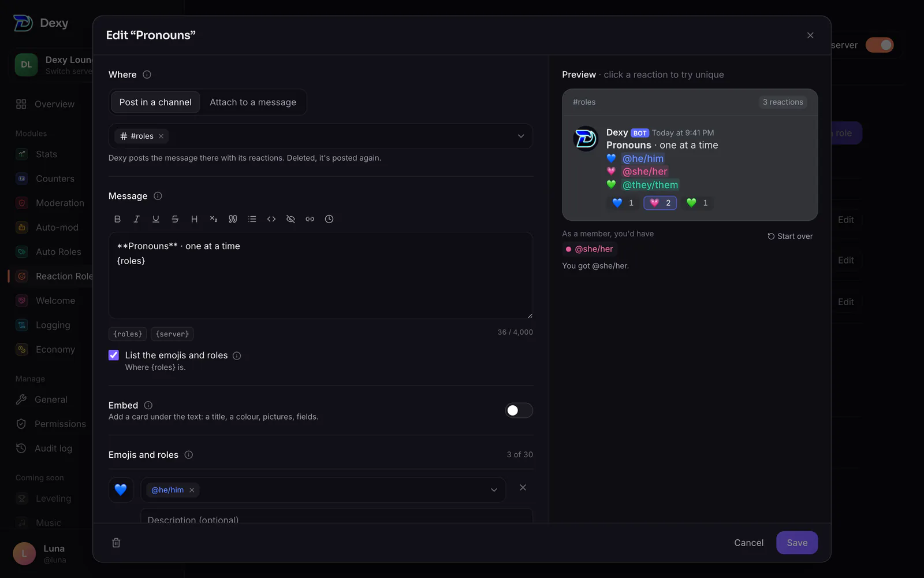Click the subscript small-text icon
The width and height of the screenshot is (924, 578).
pos(214,219)
